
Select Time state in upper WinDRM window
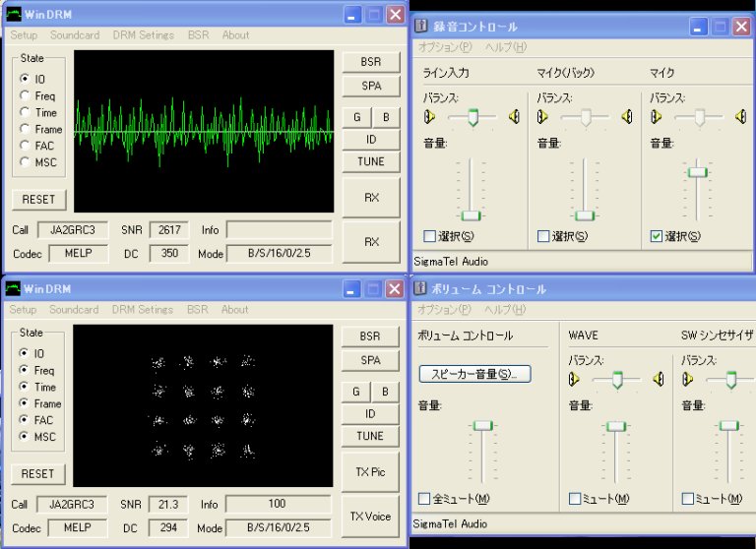(x=25, y=112)
